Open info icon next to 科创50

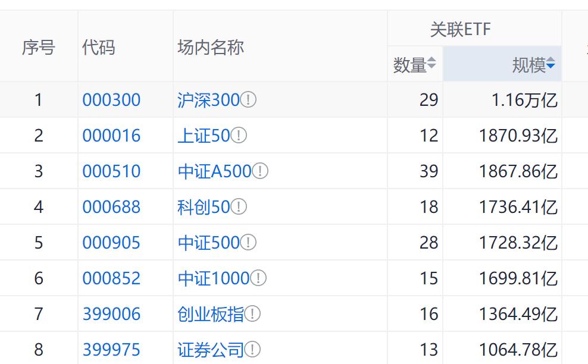click(239, 206)
